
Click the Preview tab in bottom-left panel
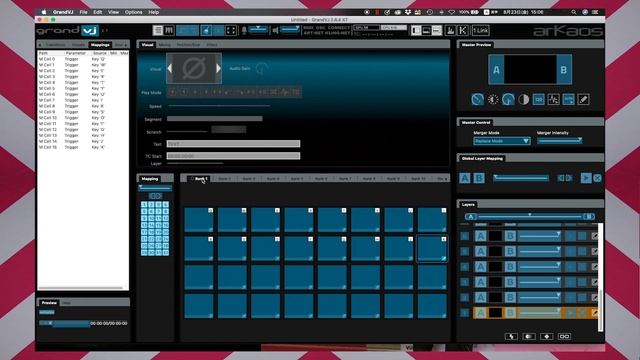coord(49,303)
